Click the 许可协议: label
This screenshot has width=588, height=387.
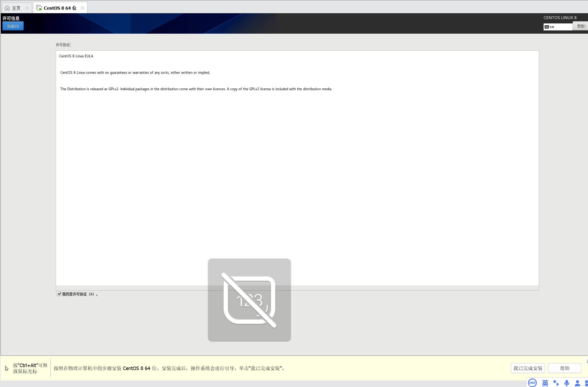pyautogui.click(x=64, y=45)
